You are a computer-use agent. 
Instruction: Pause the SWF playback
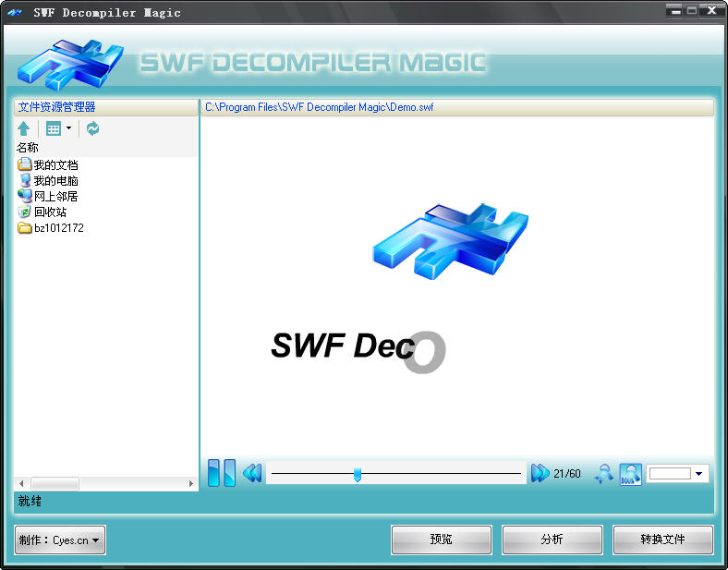click(x=222, y=473)
